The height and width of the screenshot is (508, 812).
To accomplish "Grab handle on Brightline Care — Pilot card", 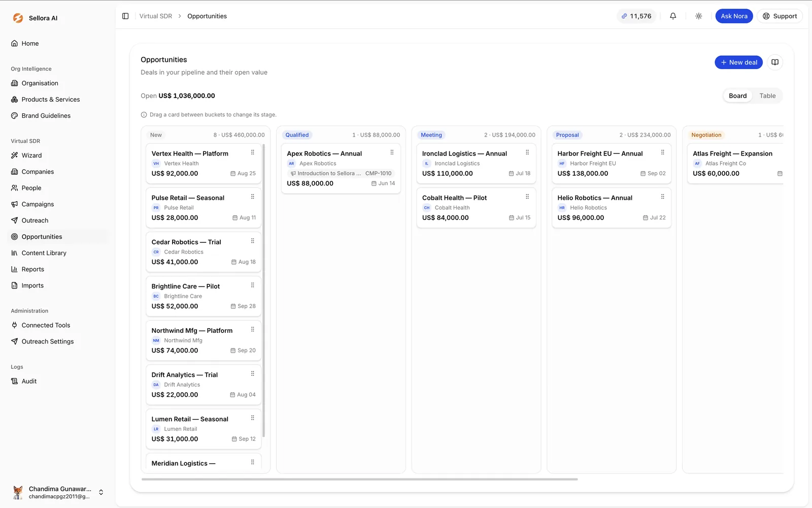I will tap(253, 285).
